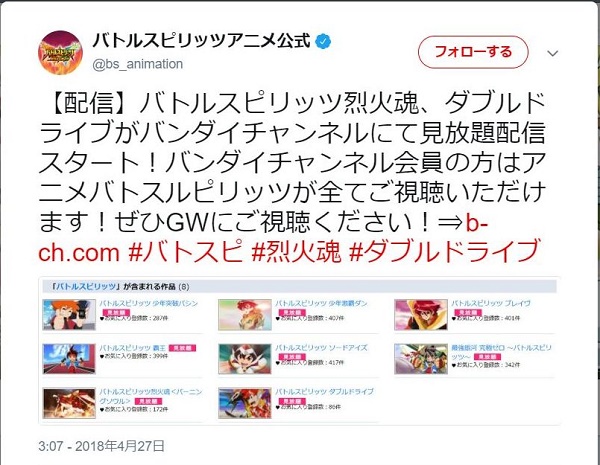Click the #烈火魂 hashtag

[x=296, y=251]
